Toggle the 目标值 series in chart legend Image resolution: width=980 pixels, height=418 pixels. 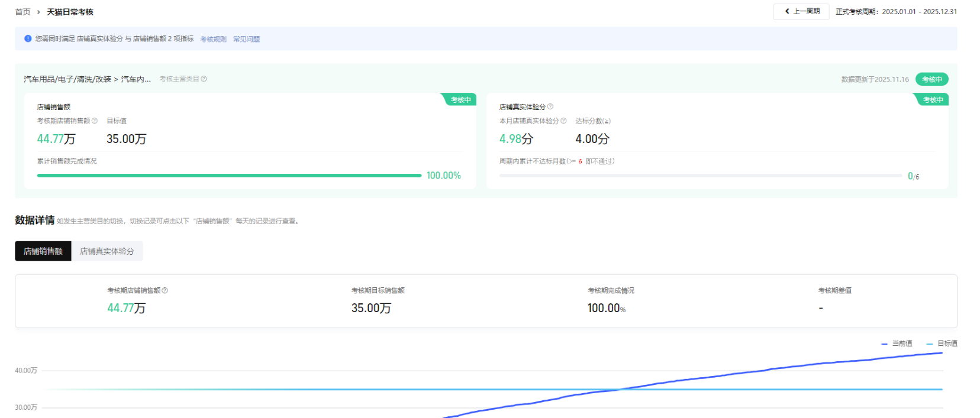(x=942, y=344)
